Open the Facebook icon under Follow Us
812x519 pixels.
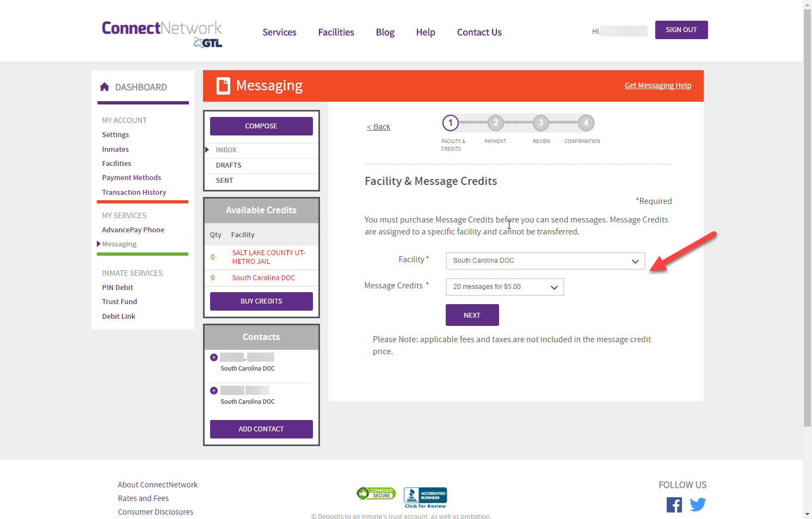(674, 505)
